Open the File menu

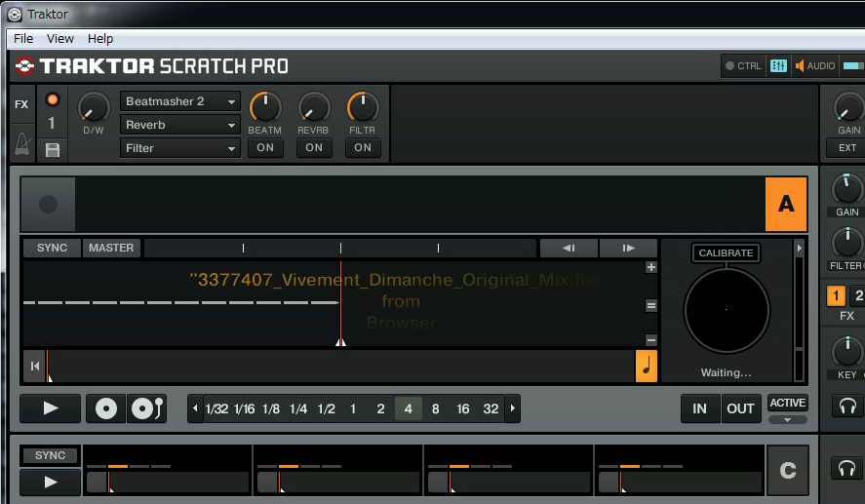[23, 39]
